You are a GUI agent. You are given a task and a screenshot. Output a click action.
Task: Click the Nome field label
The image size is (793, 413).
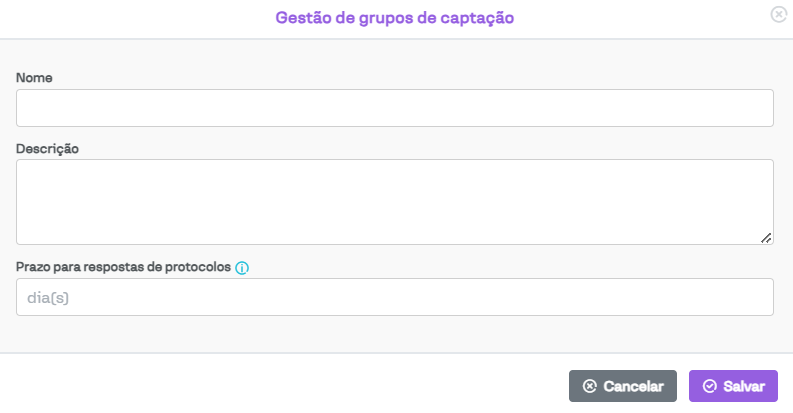(34, 77)
